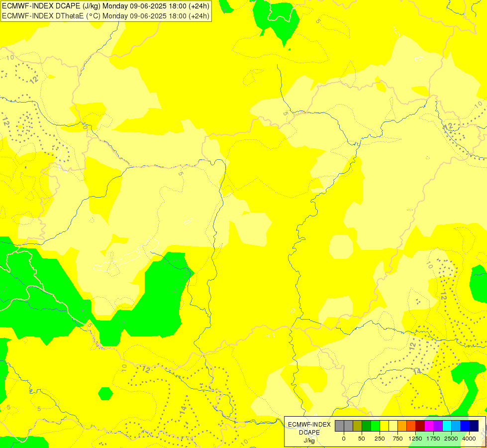Click the pure blue legend swatch
Screen dimensions: 487x448
[465, 426]
